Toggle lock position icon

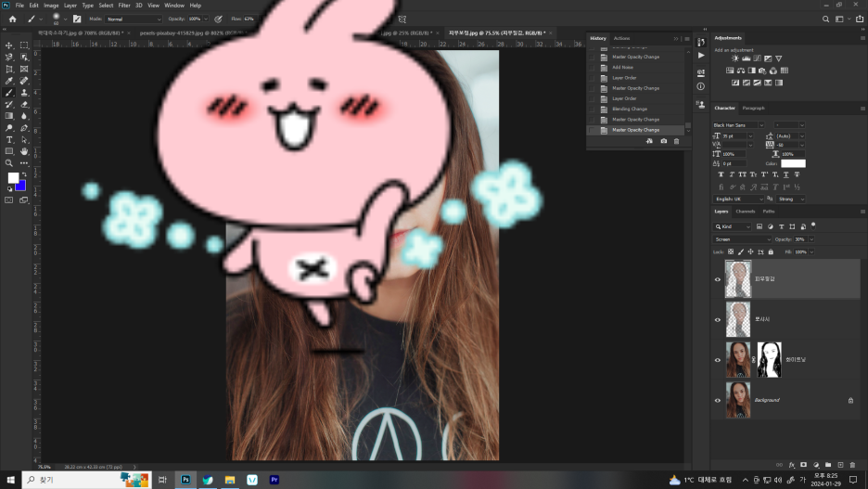tap(750, 252)
